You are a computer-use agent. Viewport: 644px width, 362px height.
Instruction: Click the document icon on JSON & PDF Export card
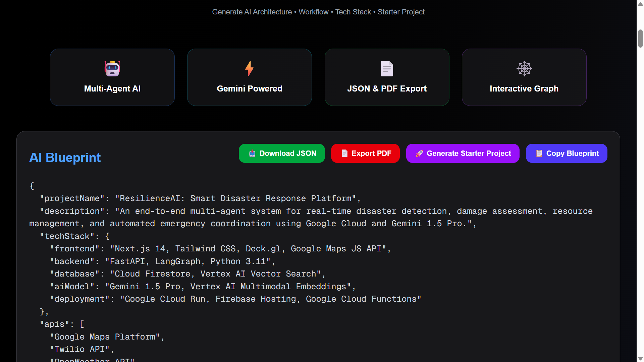click(387, 69)
